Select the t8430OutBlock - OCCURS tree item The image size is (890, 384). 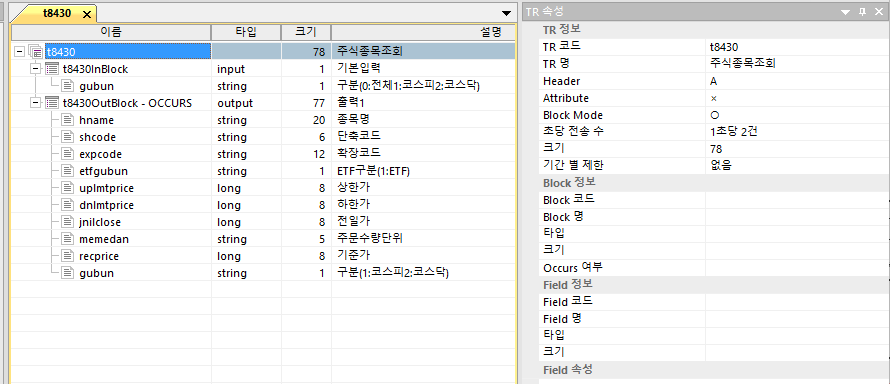pos(127,103)
